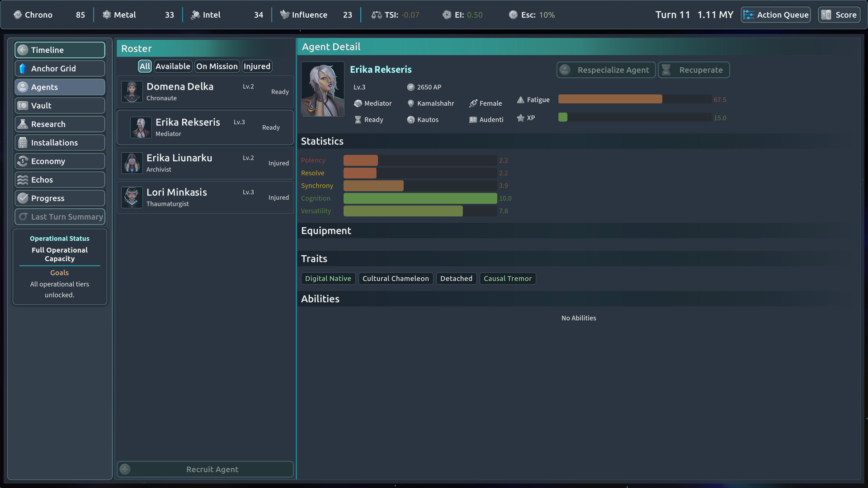Screen dimensions: 868x488
Task: Click the Turn 11 indicator
Action: pos(673,15)
